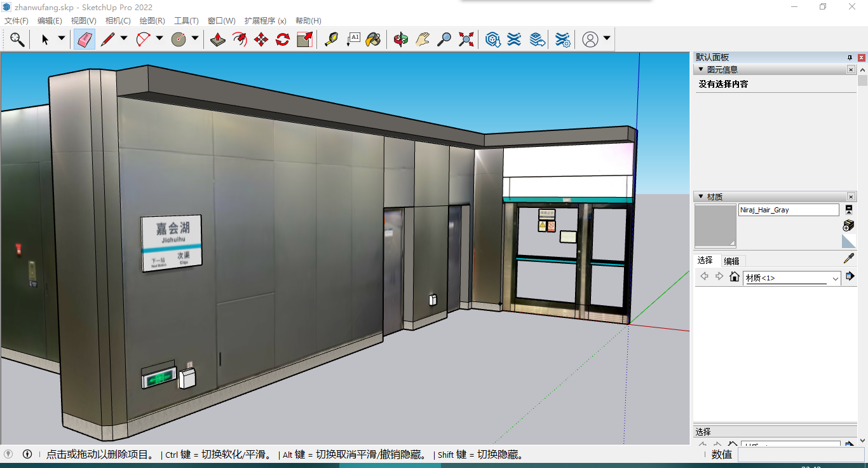Viewport: 868px width, 468px height.
Task: Select the Rotate tool
Action: tap(283, 39)
